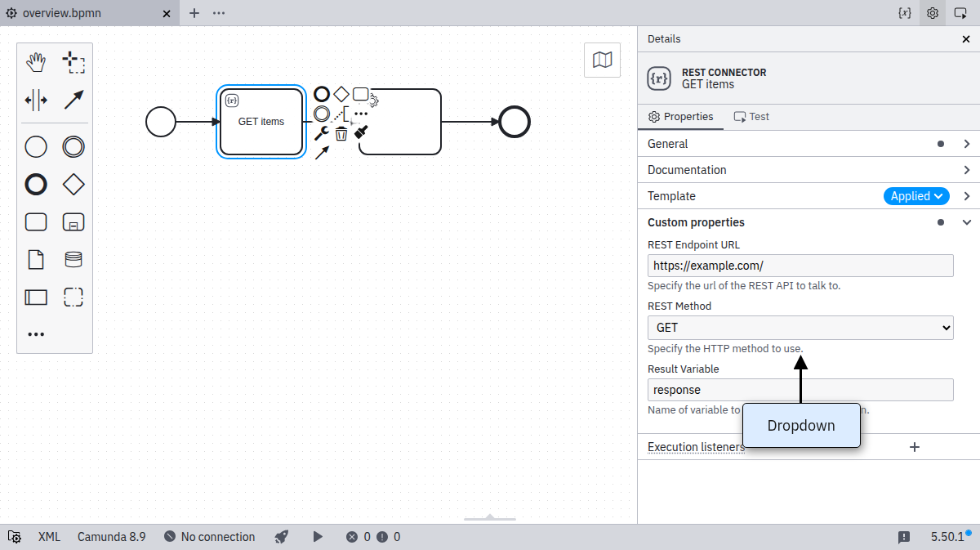Choose the Space tool
Screen dimensions: 980x550
coord(36,101)
